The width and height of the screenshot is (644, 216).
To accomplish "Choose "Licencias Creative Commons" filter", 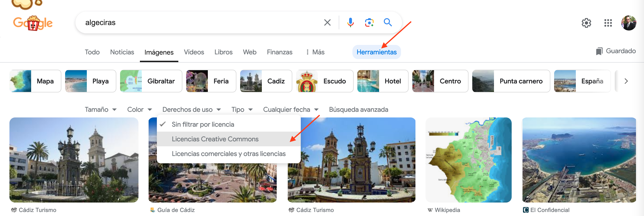I will point(215,139).
